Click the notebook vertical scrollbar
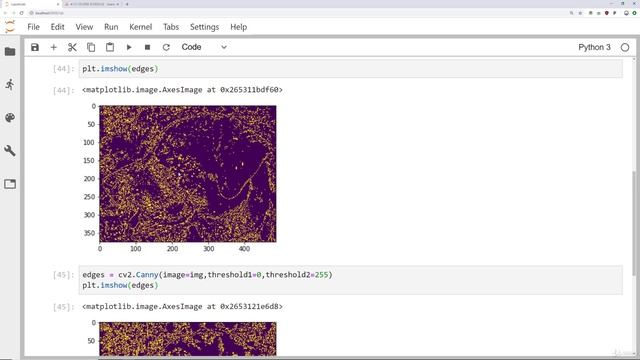The width and height of the screenshot is (640, 360). coord(634,222)
